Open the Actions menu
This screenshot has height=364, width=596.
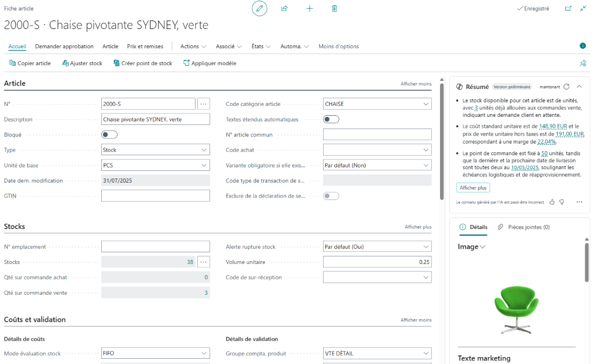193,47
